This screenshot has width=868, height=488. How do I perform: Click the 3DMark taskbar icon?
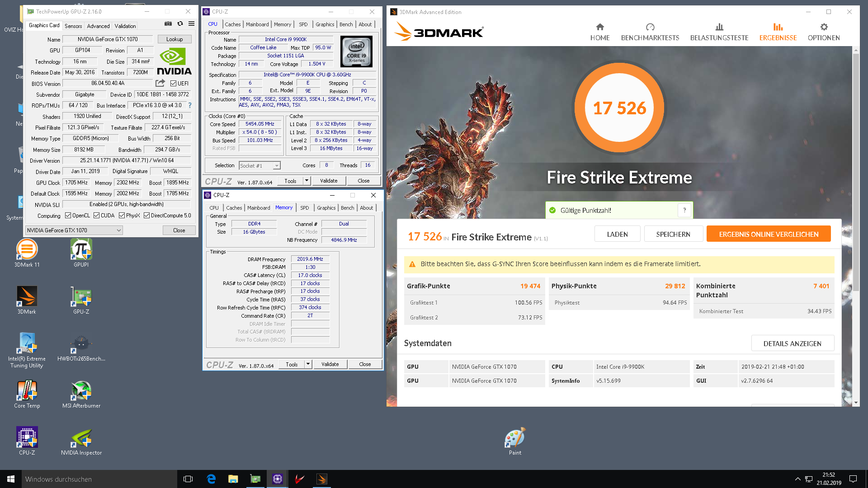322,479
